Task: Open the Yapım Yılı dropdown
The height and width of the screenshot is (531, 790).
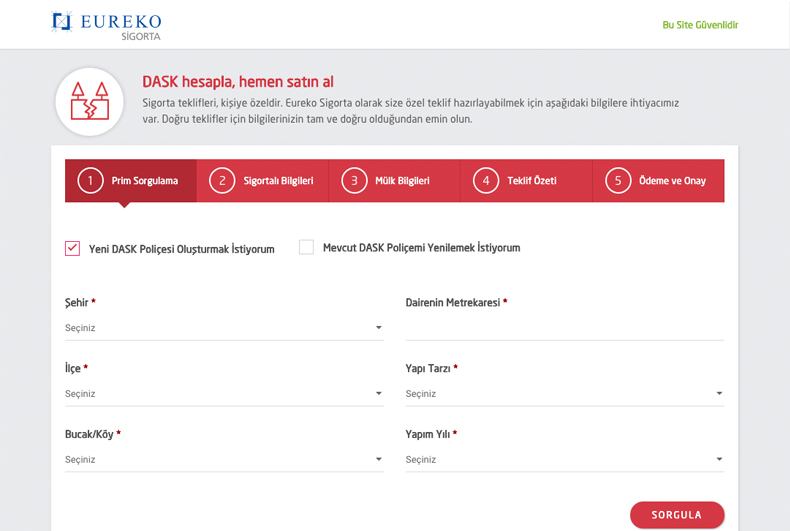Action: [565, 459]
